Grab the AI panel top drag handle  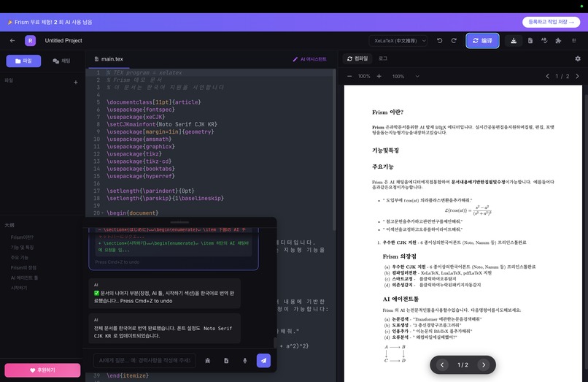coord(180,222)
